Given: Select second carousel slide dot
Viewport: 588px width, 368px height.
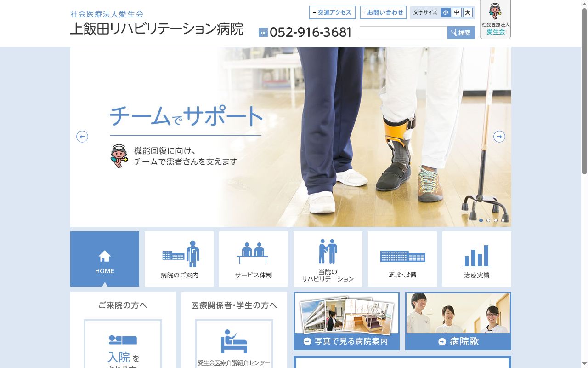Looking at the screenshot, I should tap(488, 220).
